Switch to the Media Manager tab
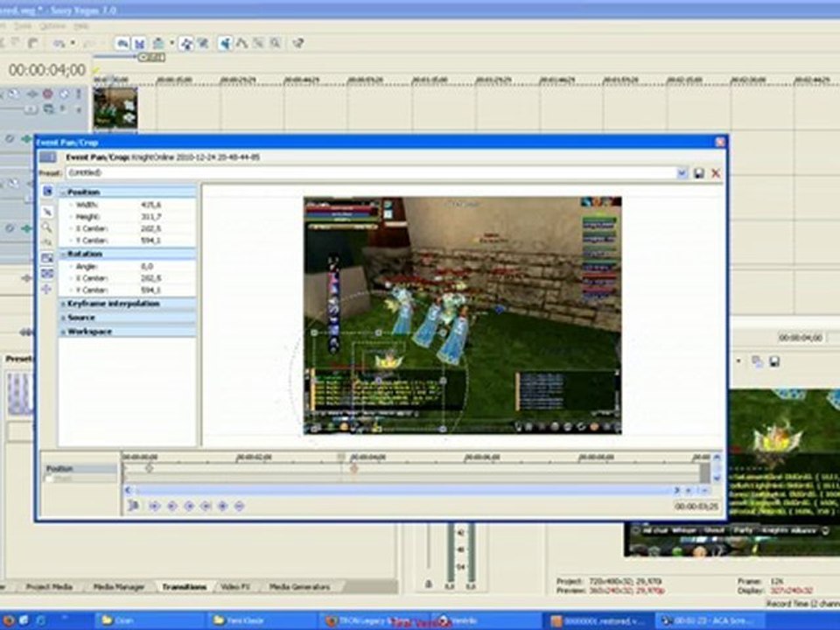This screenshot has width=840, height=630. [x=119, y=587]
